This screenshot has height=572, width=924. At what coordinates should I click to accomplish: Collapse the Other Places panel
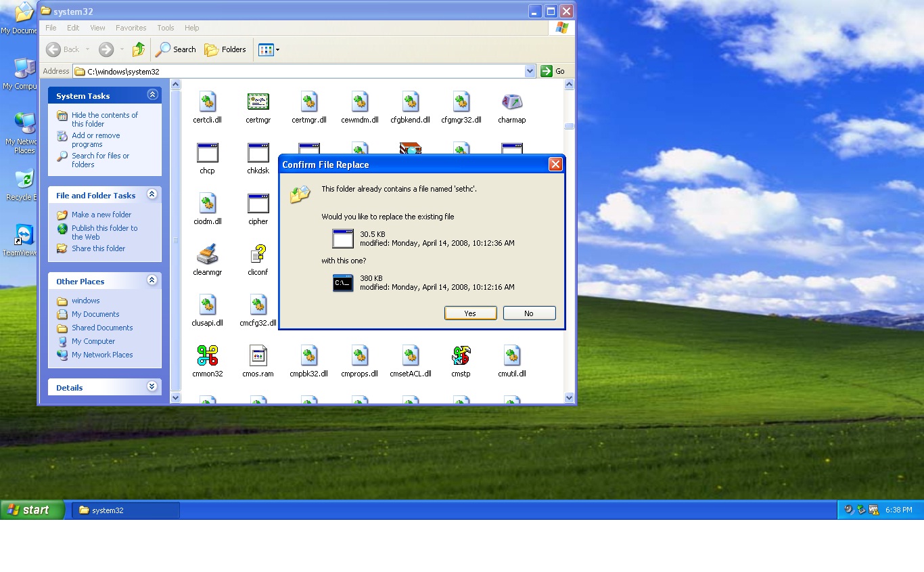point(152,280)
